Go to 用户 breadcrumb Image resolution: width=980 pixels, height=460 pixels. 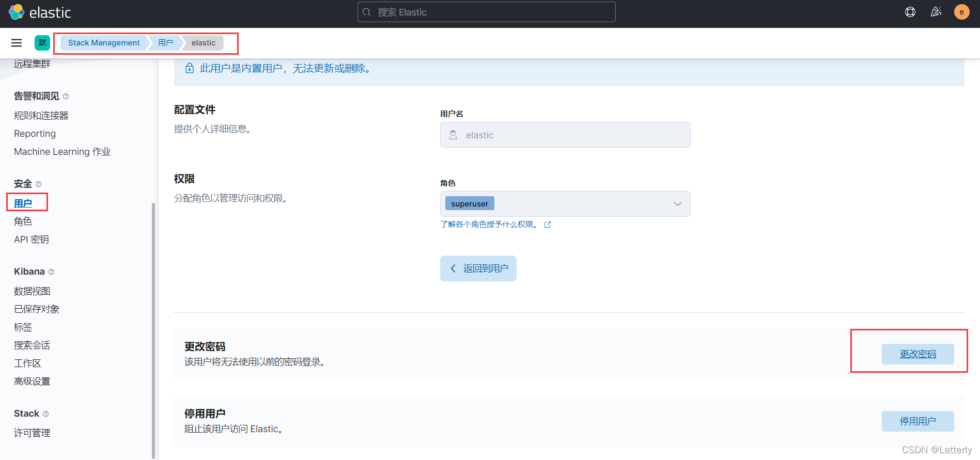point(165,43)
